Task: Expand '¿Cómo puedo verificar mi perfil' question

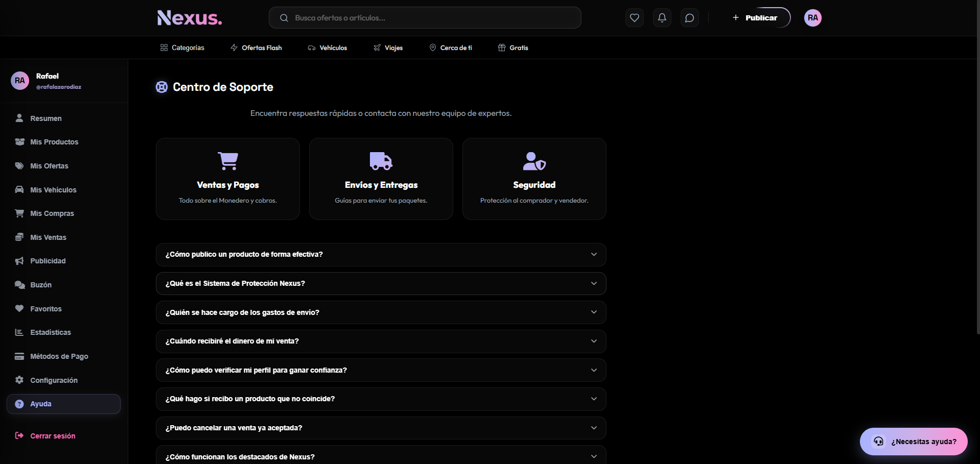Action: 381,370
